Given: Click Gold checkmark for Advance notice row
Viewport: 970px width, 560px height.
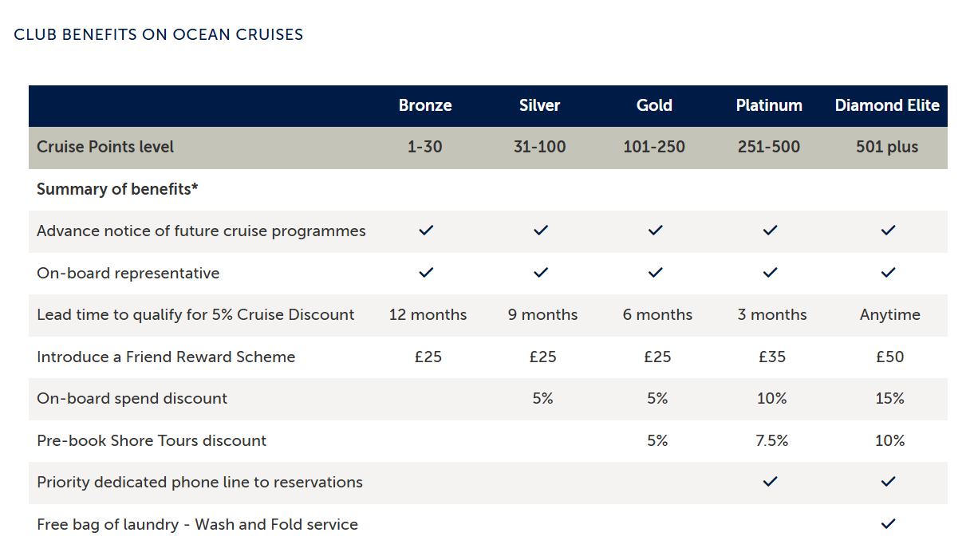Looking at the screenshot, I should pyautogui.click(x=656, y=231).
